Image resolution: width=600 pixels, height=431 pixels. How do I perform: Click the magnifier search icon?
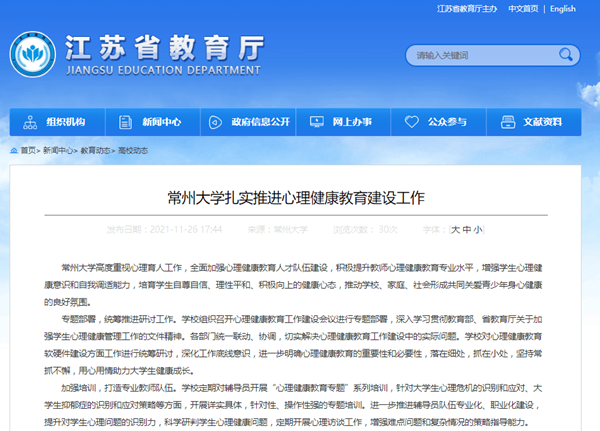pos(569,55)
